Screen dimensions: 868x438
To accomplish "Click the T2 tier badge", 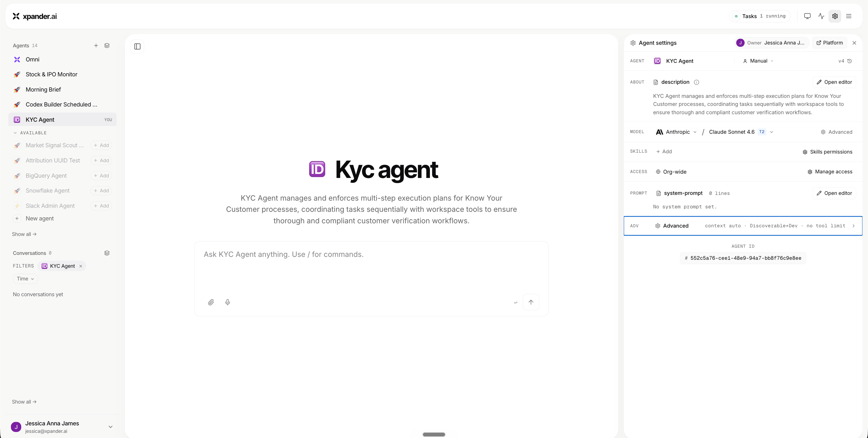I will 762,132.
